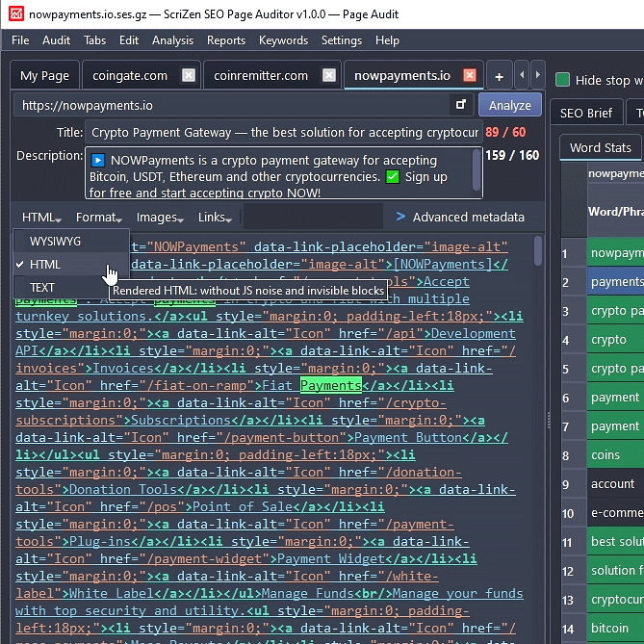Switch to the My Page tab
644x644 pixels.
point(45,76)
